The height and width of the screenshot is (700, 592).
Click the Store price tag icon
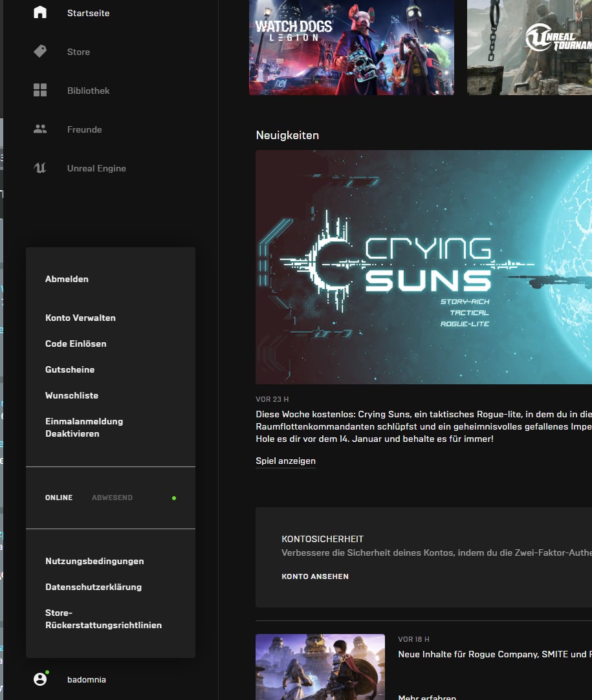pyautogui.click(x=40, y=51)
